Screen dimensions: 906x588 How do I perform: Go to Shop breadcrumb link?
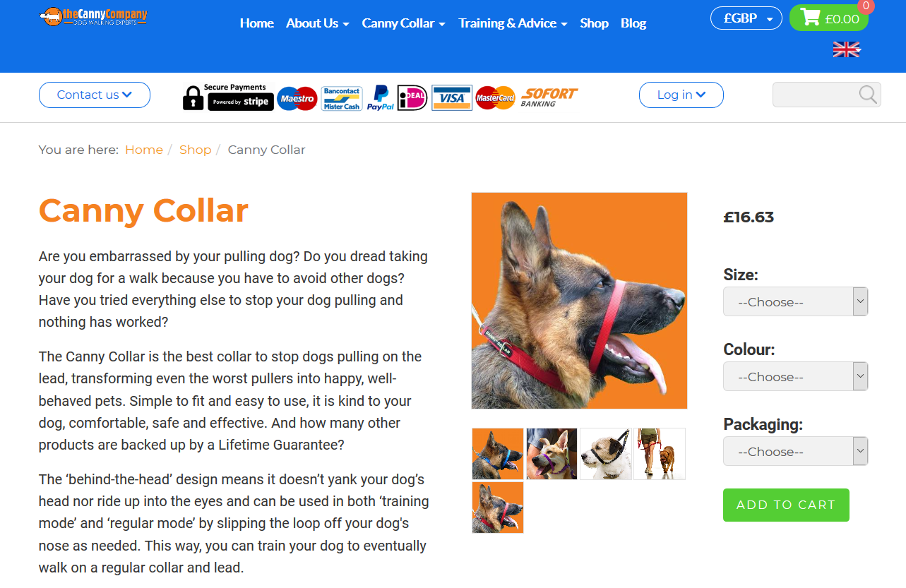[x=195, y=150]
